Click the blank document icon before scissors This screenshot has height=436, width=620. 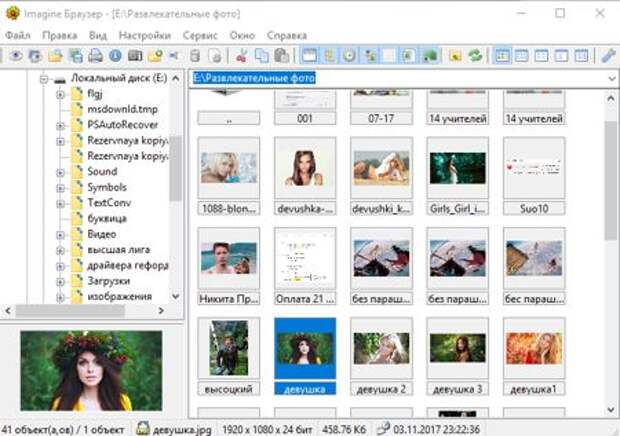215,56
